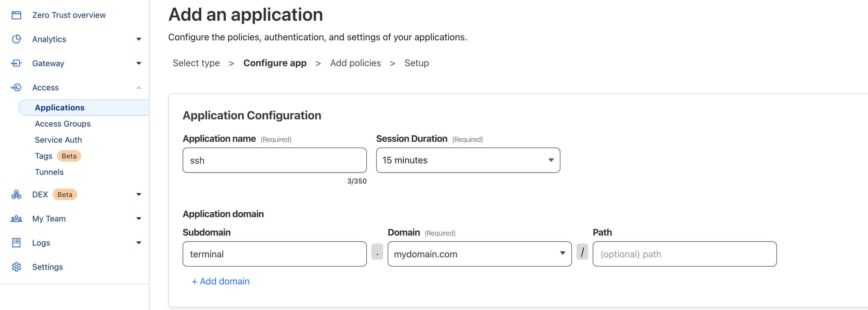Expand the My Team section arrow
Screen dimensions: 868x310
click(x=139, y=219)
